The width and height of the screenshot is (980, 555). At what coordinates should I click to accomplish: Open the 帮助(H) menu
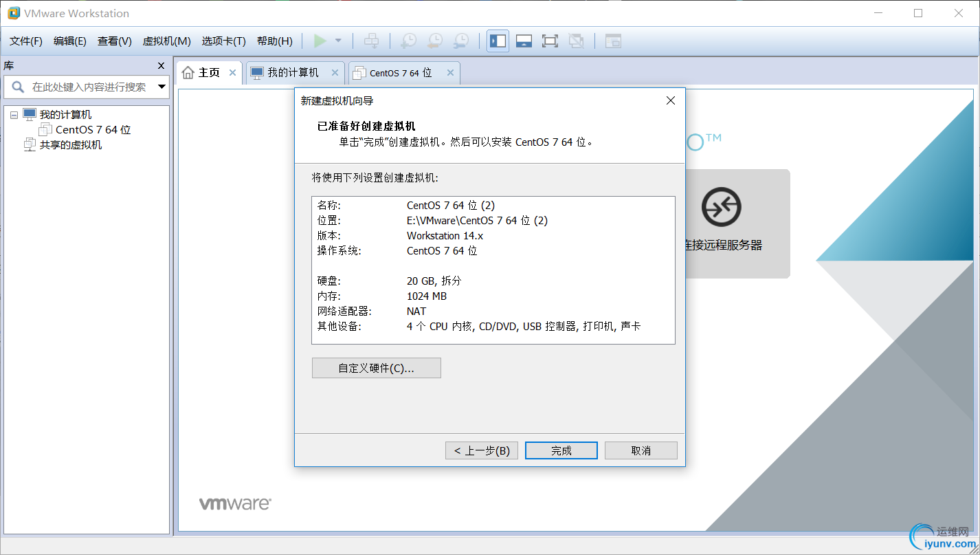point(274,41)
